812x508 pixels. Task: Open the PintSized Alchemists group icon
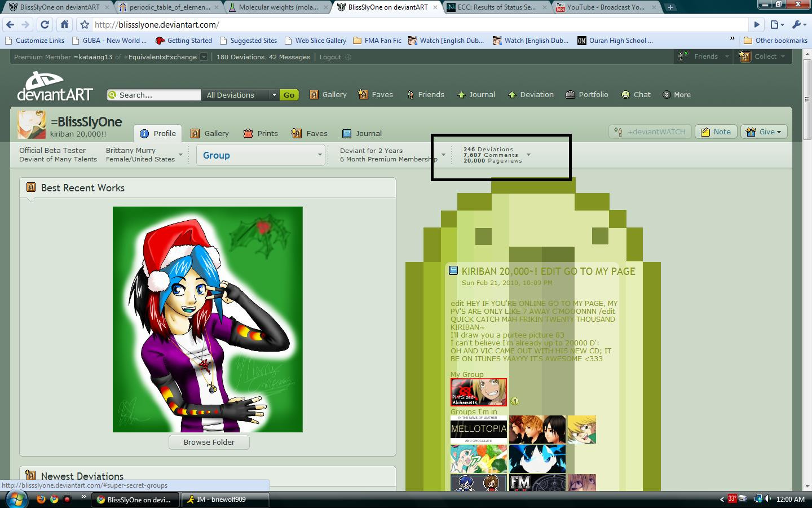479,392
